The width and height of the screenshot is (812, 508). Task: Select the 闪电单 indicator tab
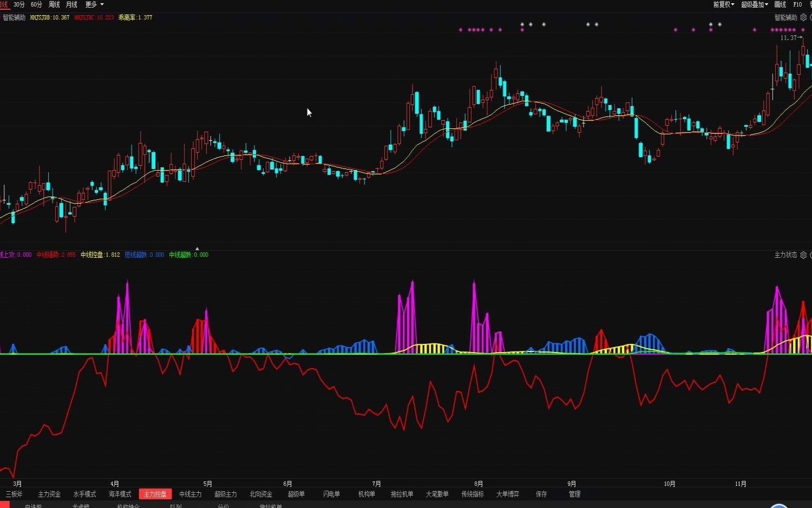(x=331, y=494)
